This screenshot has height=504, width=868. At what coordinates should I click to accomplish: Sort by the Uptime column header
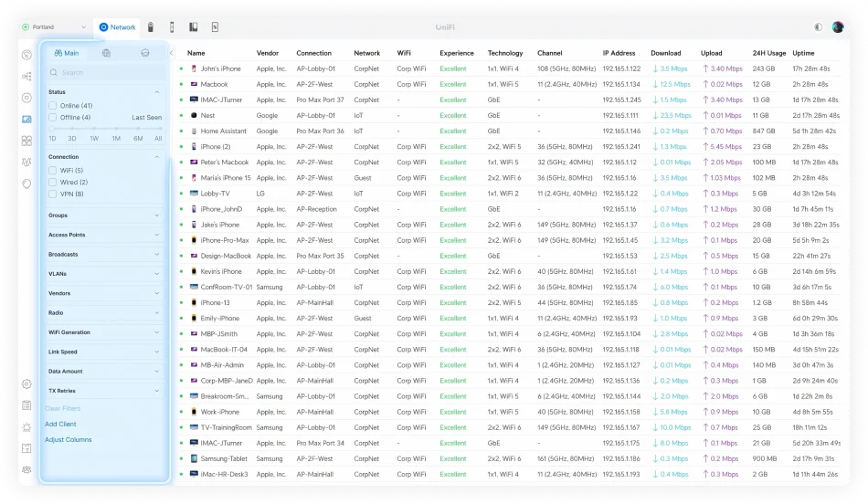[x=803, y=53]
